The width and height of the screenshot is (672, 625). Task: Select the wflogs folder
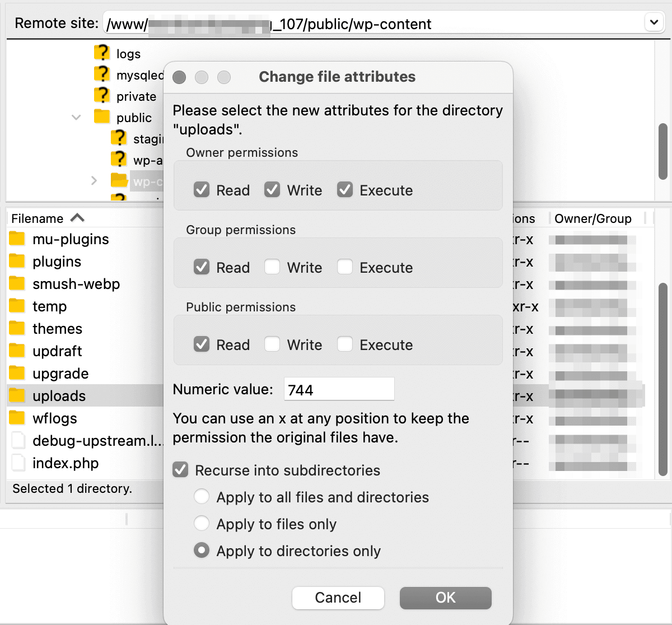click(x=53, y=418)
